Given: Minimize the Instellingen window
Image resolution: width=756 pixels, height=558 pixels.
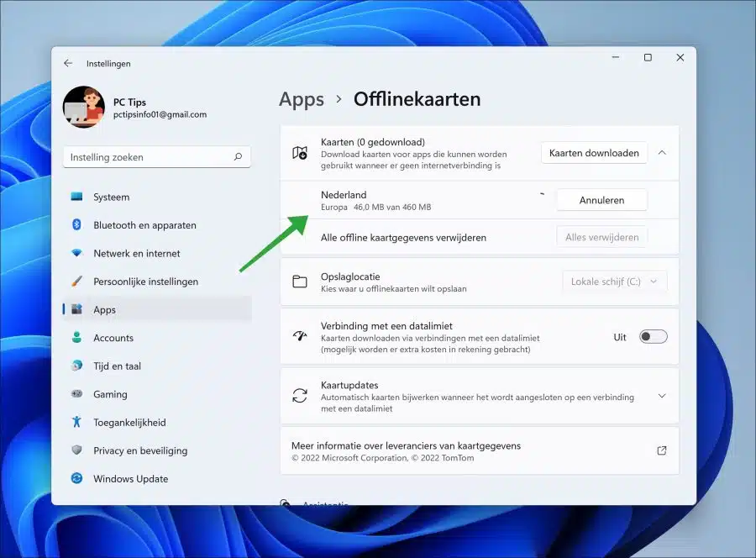Looking at the screenshot, I should point(616,57).
